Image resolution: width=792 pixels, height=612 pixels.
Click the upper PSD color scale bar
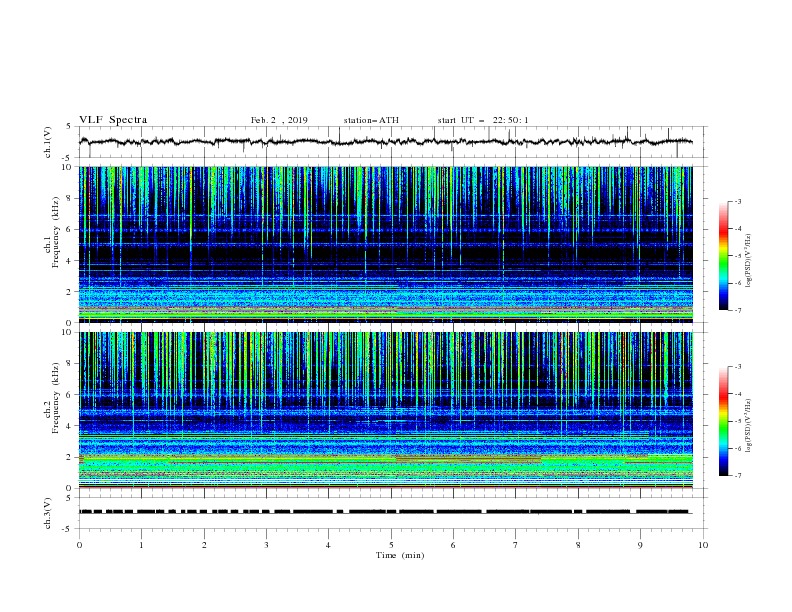coord(723,256)
